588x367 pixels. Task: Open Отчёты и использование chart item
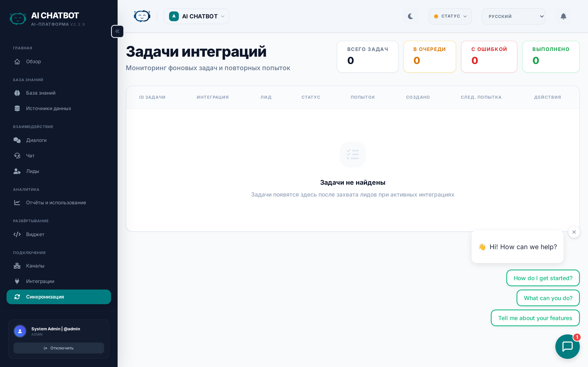pyautogui.click(x=56, y=203)
